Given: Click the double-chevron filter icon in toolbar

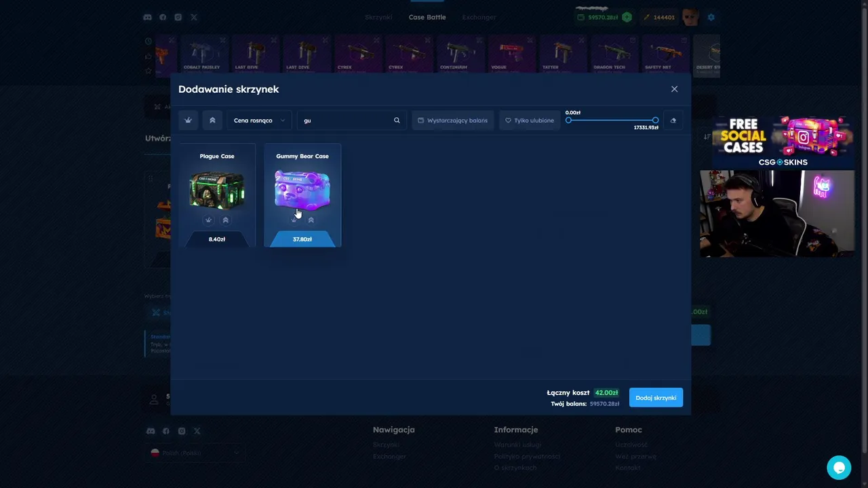Looking at the screenshot, I should click(212, 120).
